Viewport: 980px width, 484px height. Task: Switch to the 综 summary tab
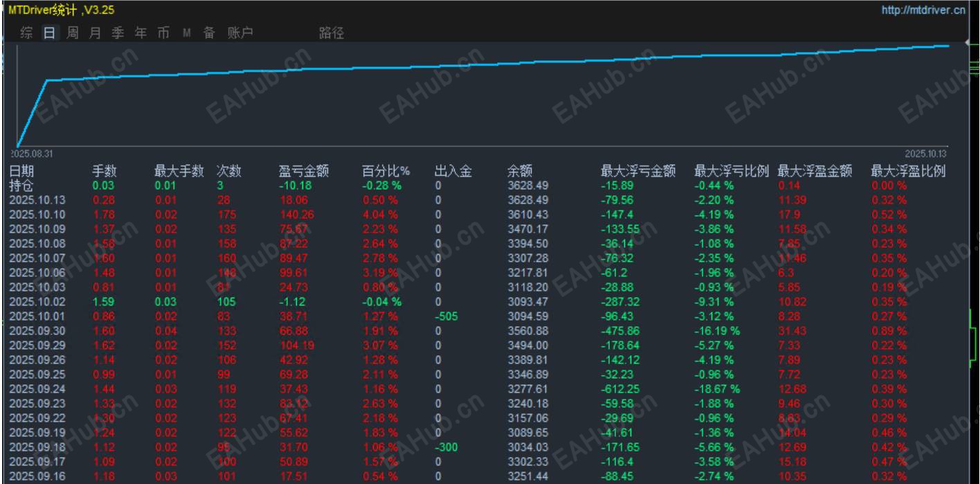click(26, 33)
